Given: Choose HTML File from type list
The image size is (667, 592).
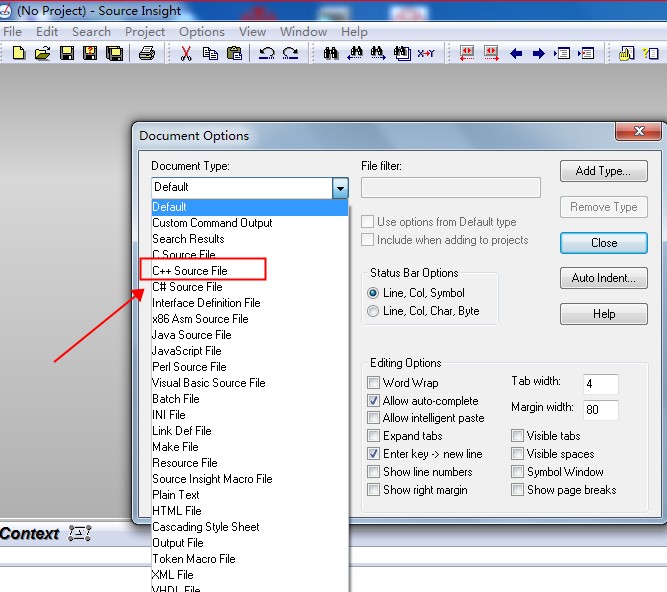Looking at the screenshot, I should 250,511.
